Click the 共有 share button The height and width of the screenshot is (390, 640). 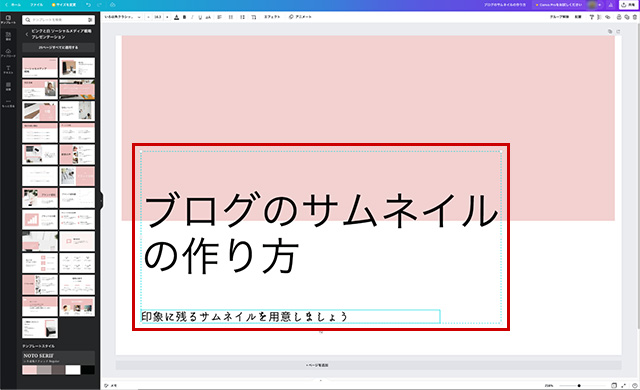(629, 5)
